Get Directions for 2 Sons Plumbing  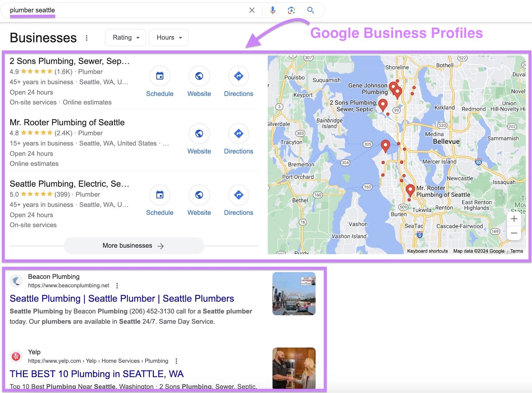click(238, 76)
